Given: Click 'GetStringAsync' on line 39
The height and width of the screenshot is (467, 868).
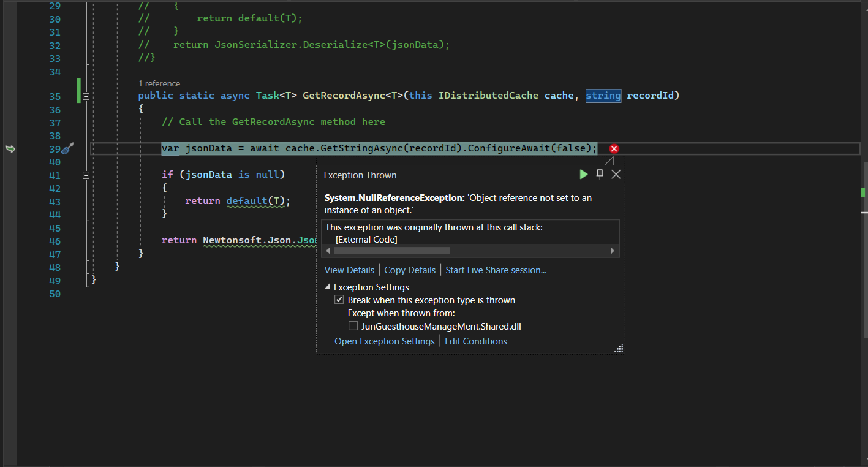Looking at the screenshot, I should [361, 148].
